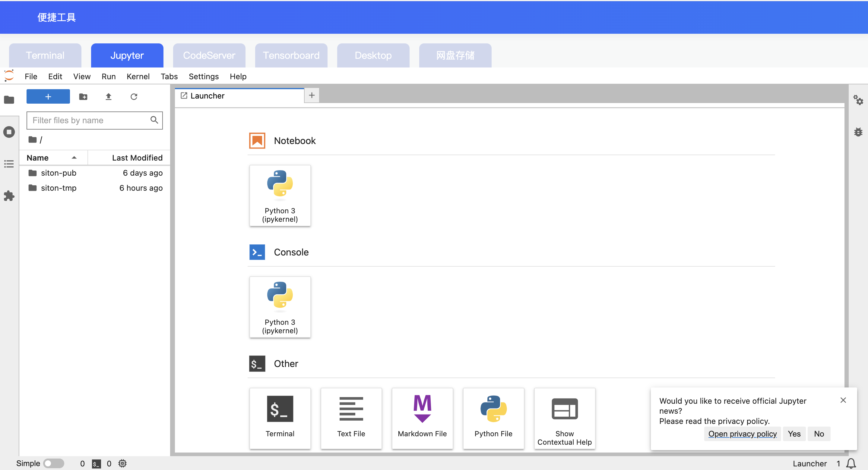
Task: Create a new Text File
Action: 351,418
